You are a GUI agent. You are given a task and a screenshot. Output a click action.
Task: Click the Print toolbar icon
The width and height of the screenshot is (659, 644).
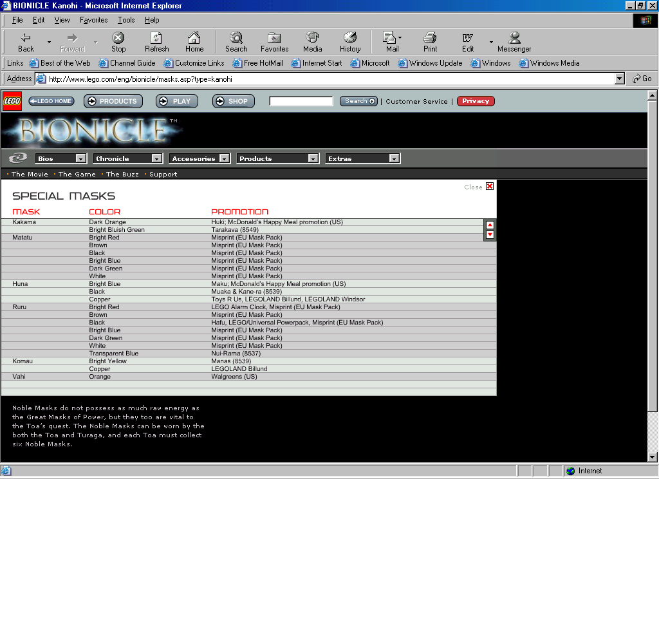[x=430, y=41]
